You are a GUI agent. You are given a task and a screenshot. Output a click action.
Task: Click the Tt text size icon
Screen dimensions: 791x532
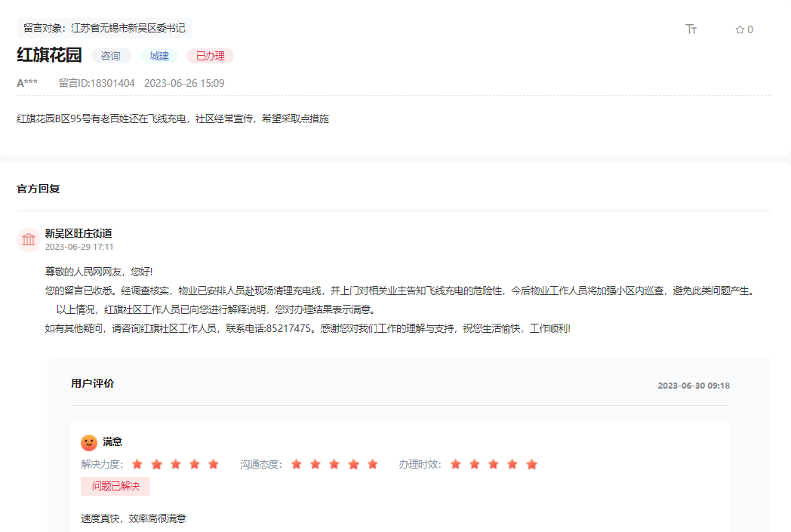[x=689, y=29]
